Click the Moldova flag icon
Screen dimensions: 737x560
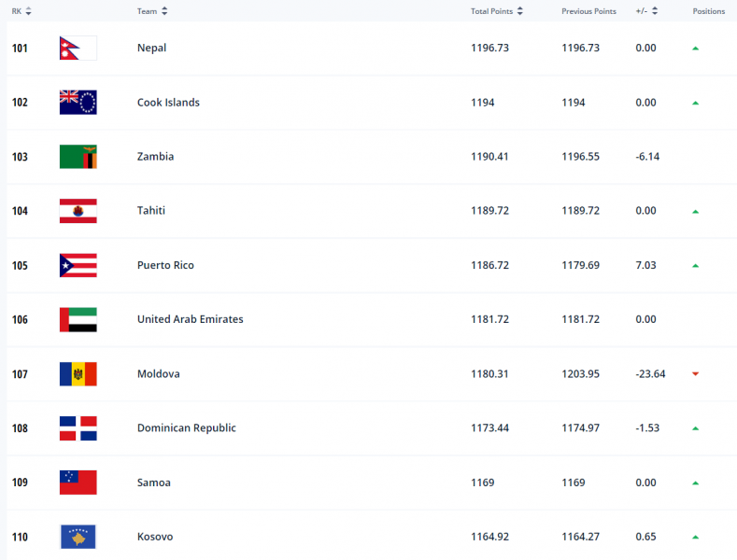coord(78,374)
